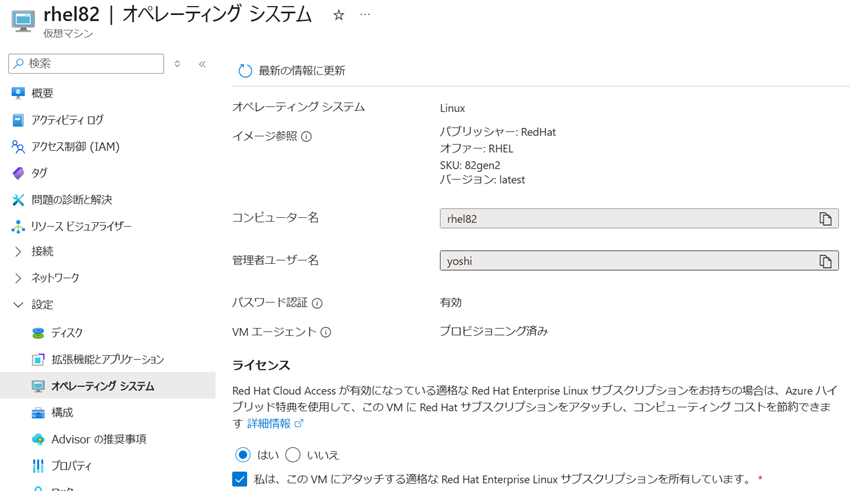Open プロパティ settings page

(72, 466)
